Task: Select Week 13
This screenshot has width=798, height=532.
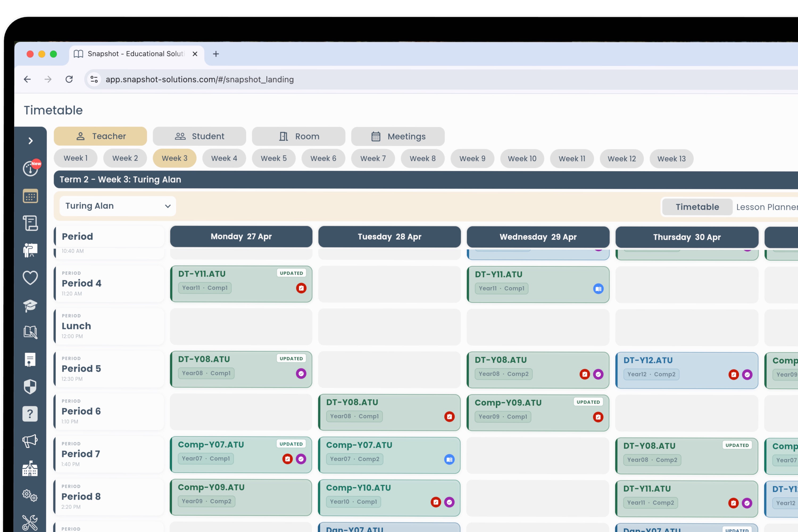Action: pos(671,159)
